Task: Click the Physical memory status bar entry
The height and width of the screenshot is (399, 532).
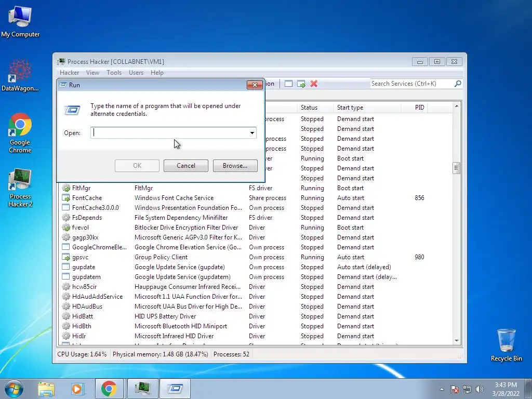Action: (160, 354)
